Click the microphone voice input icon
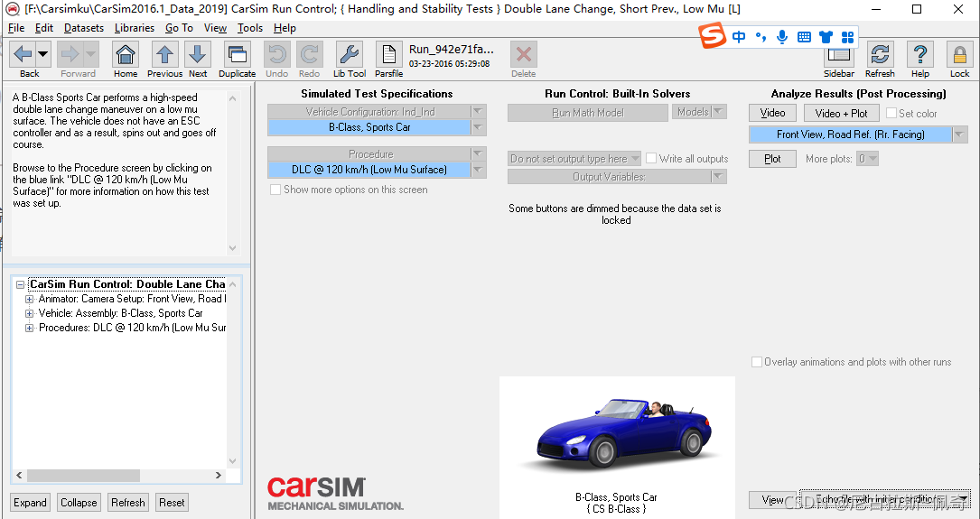This screenshot has height=519, width=980. [x=782, y=38]
